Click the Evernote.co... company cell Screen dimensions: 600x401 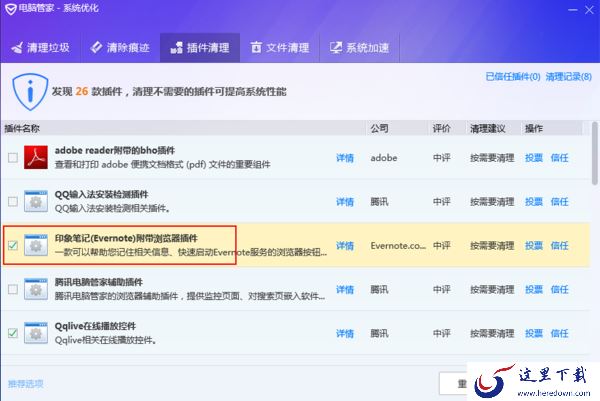(398, 246)
